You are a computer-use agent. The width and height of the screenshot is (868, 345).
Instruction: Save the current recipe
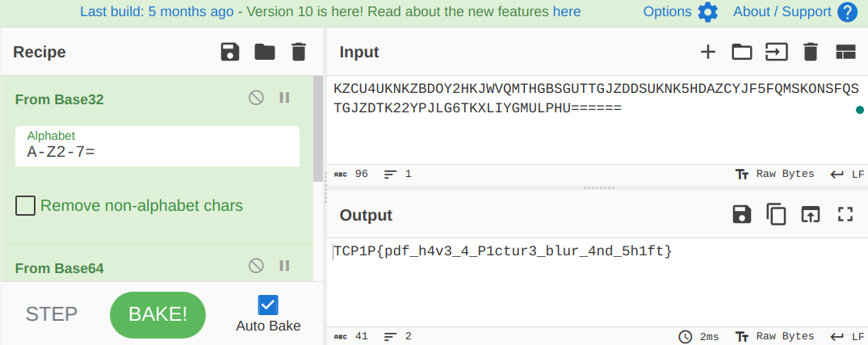tap(230, 52)
